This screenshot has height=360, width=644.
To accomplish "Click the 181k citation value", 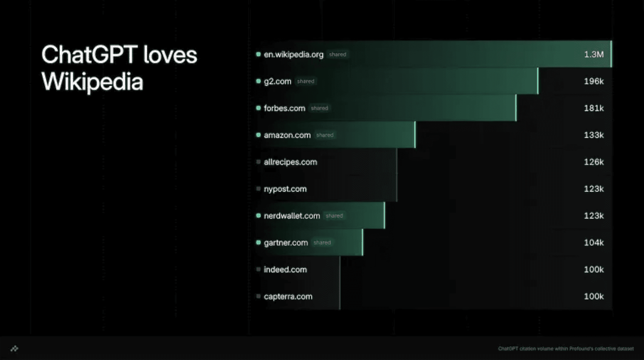I will click(x=594, y=108).
